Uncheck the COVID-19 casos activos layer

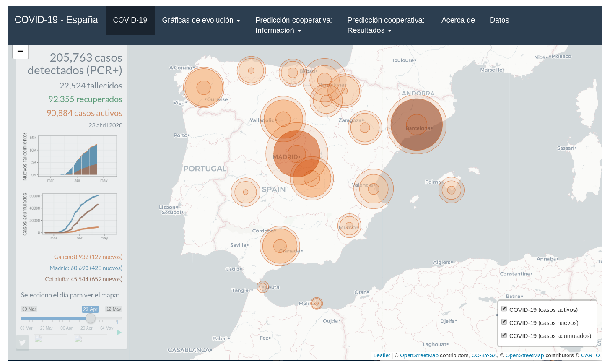[504, 309]
